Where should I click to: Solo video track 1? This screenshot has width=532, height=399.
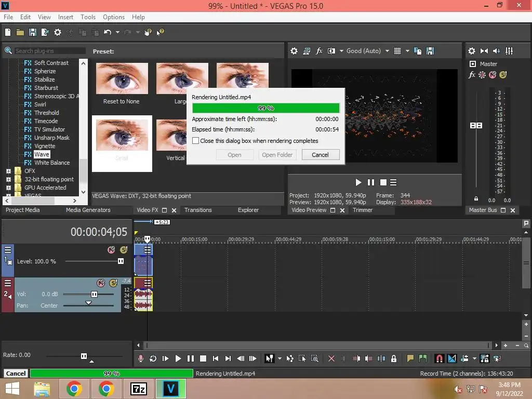(x=124, y=250)
